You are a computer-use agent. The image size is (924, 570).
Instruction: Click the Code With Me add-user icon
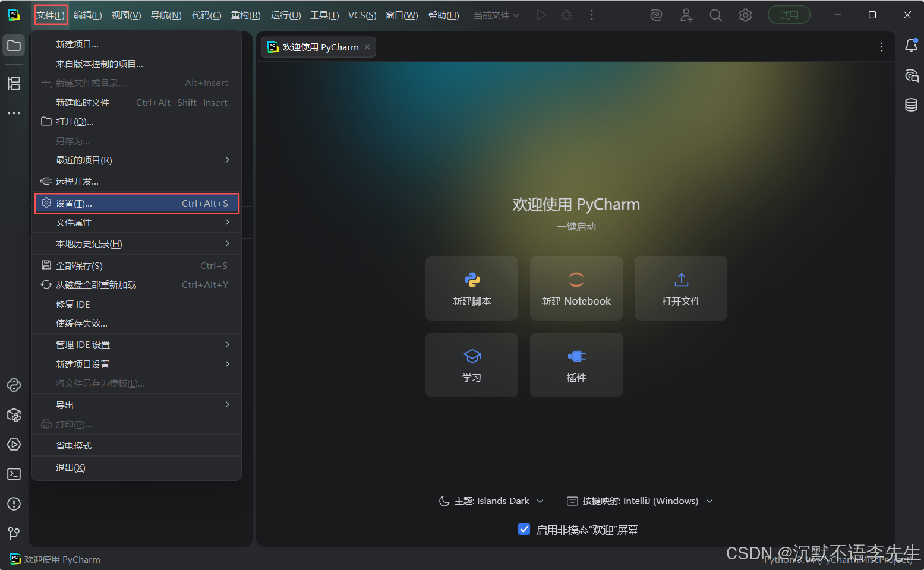coord(686,15)
